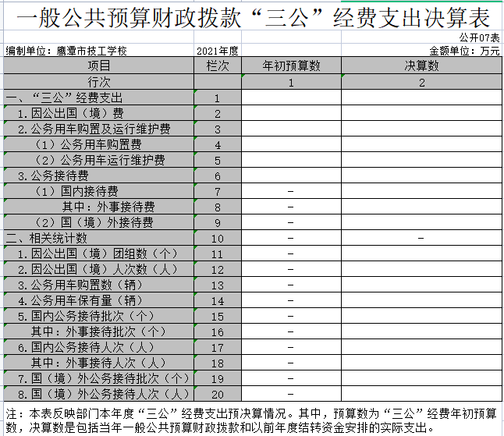This screenshot has width=504, height=436.
Task: Click the '2021年度' cell
Action: (x=218, y=51)
